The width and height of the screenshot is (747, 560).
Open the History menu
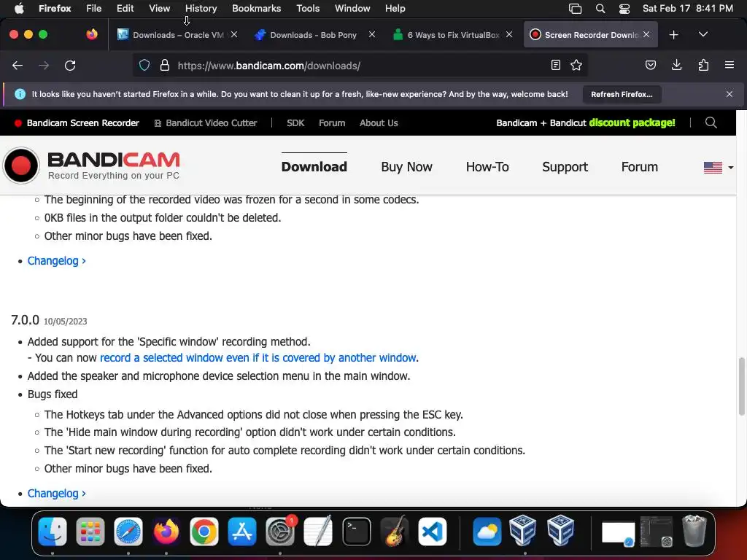[x=201, y=8]
